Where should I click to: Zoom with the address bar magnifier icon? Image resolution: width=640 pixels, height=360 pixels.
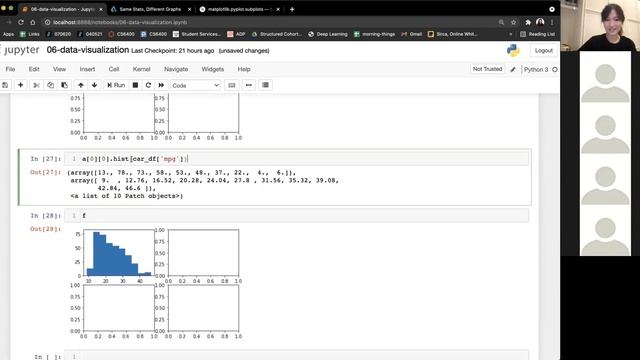pyautogui.click(x=501, y=22)
